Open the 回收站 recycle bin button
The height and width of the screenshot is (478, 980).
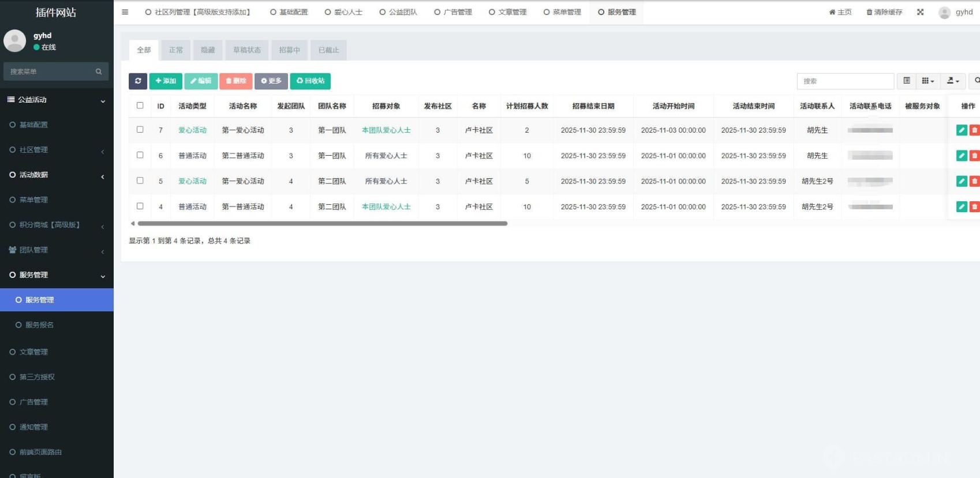click(311, 81)
